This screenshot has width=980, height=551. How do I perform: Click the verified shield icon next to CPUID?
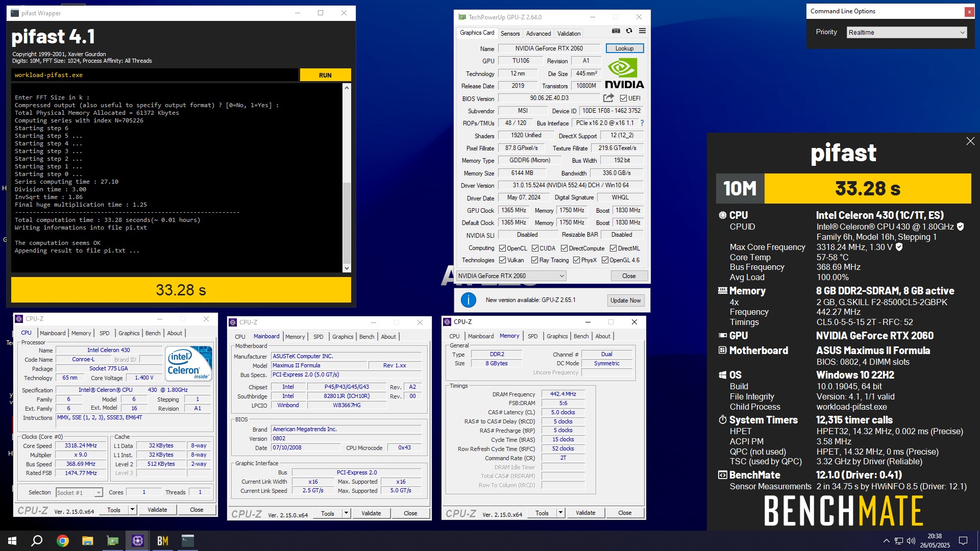pyautogui.click(x=960, y=227)
